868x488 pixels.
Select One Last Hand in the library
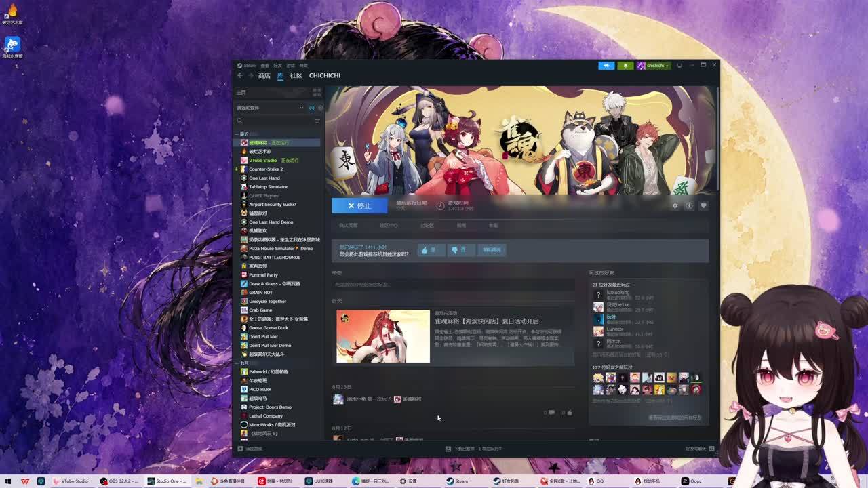coord(277,178)
